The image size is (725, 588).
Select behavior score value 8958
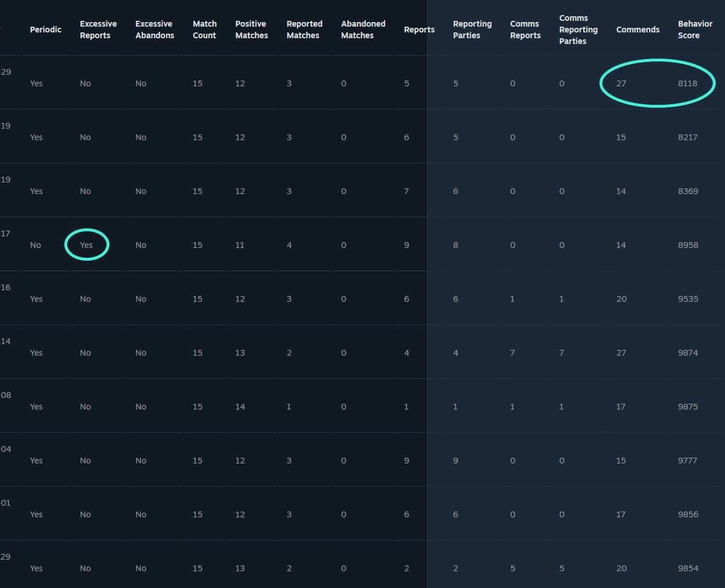pyautogui.click(x=688, y=245)
